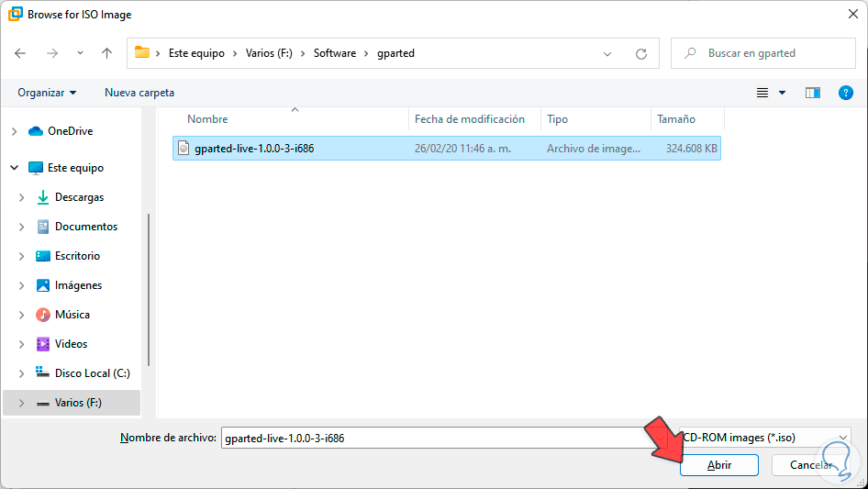The image size is (868, 489).
Task: Expand the Documentos node
Action: pos(22,227)
